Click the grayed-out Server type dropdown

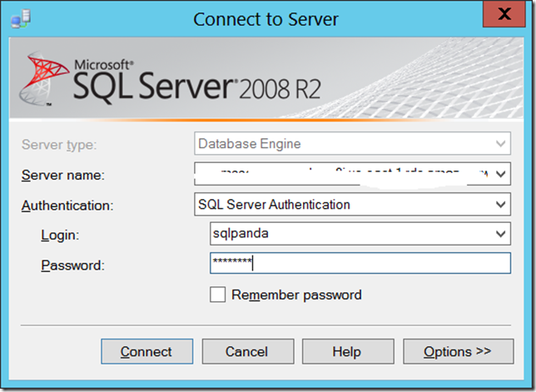pyautogui.click(x=351, y=144)
